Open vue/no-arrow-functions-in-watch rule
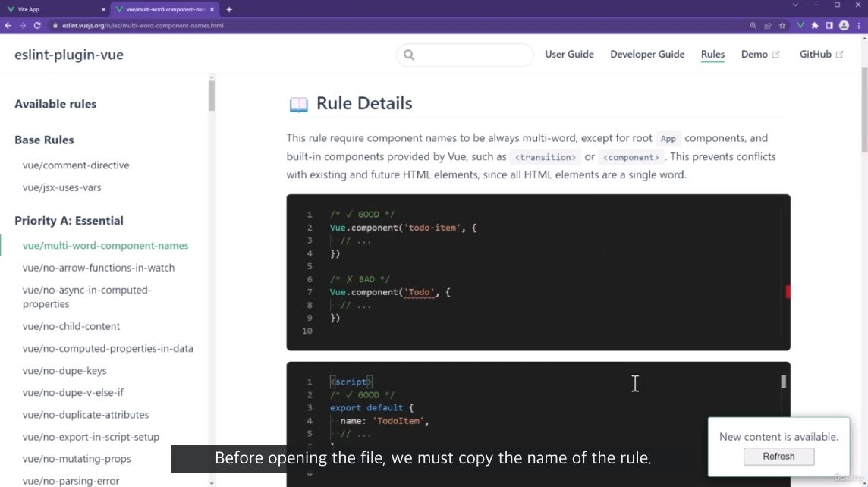Image resolution: width=868 pixels, height=487 pixels. [x=99, y=267]
